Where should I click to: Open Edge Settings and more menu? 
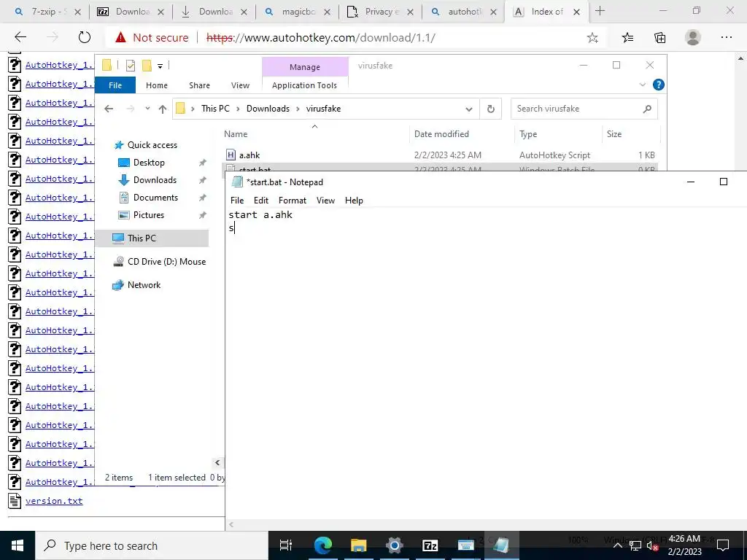(x=726, y=38)
